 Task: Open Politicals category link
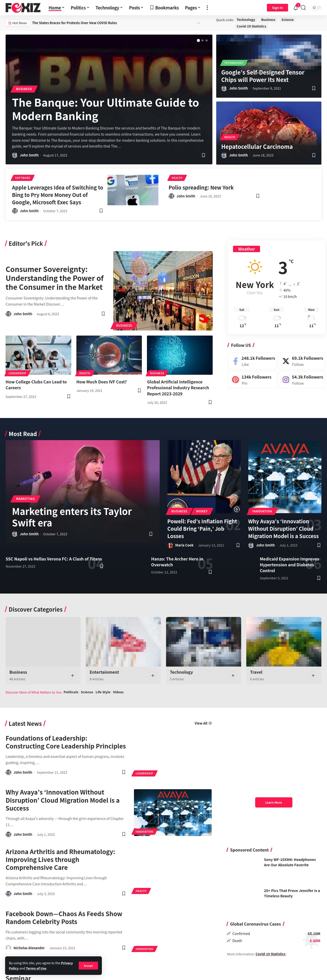point(71,692)
